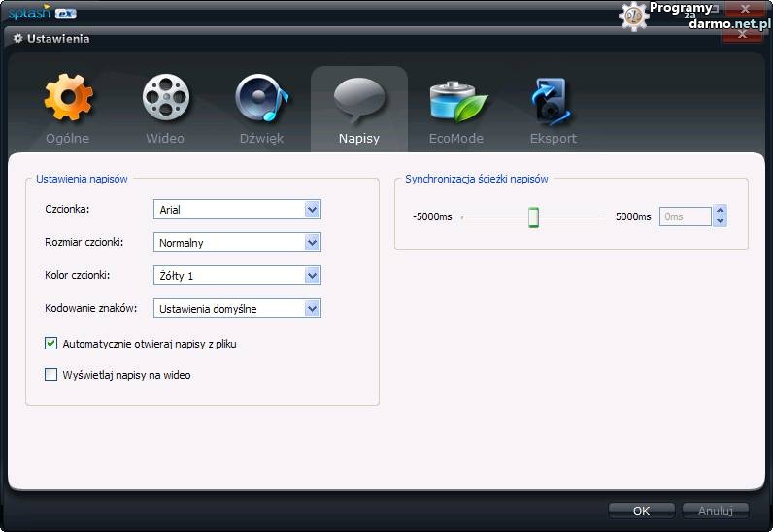The height and width of the screenshot is (532, 773).
Task: Click the gear icon beside Ustawienia title
Action: coord(17,39)
